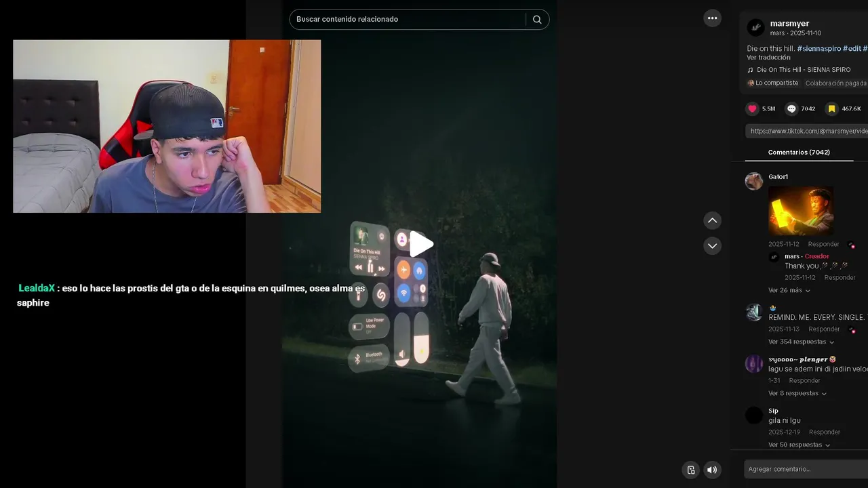Open Gator1 comment image thumbnail
This screenshot has width=868, height=488.
(x=801, y=211)
